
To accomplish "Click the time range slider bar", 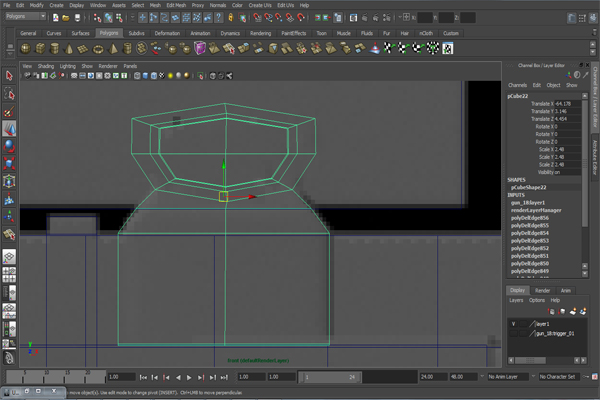I will 331,377.
